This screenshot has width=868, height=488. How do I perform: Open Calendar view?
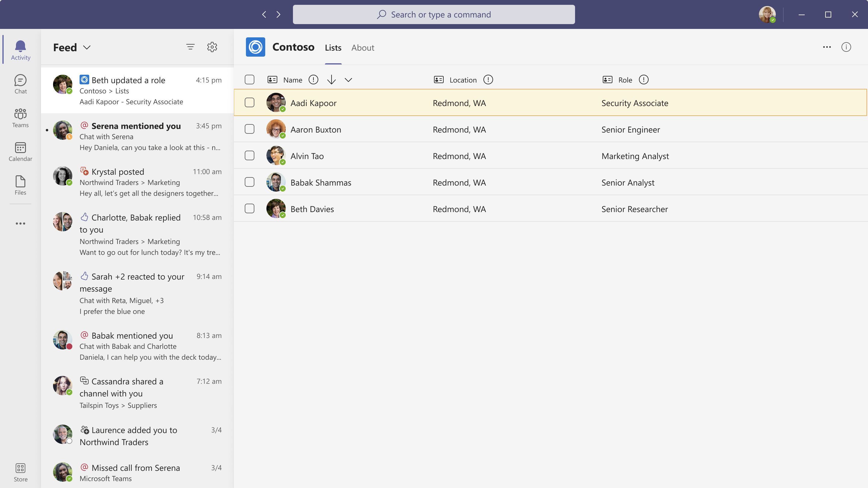click(x=20, y=151)
